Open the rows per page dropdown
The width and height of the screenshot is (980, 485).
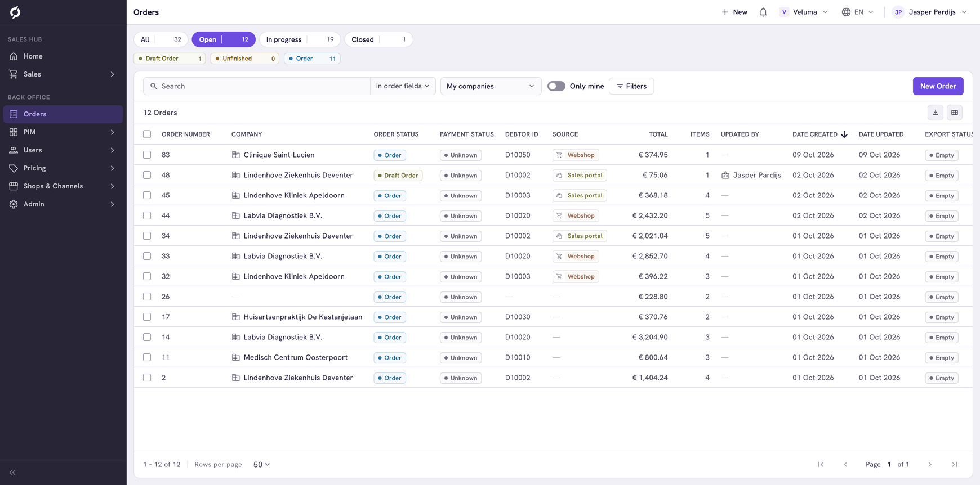coord(261,465)
